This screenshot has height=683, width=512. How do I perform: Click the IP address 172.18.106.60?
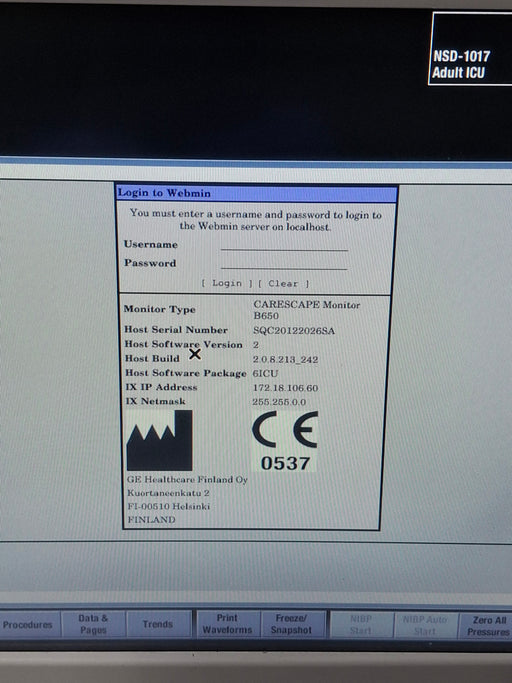(x=285, y=388)
